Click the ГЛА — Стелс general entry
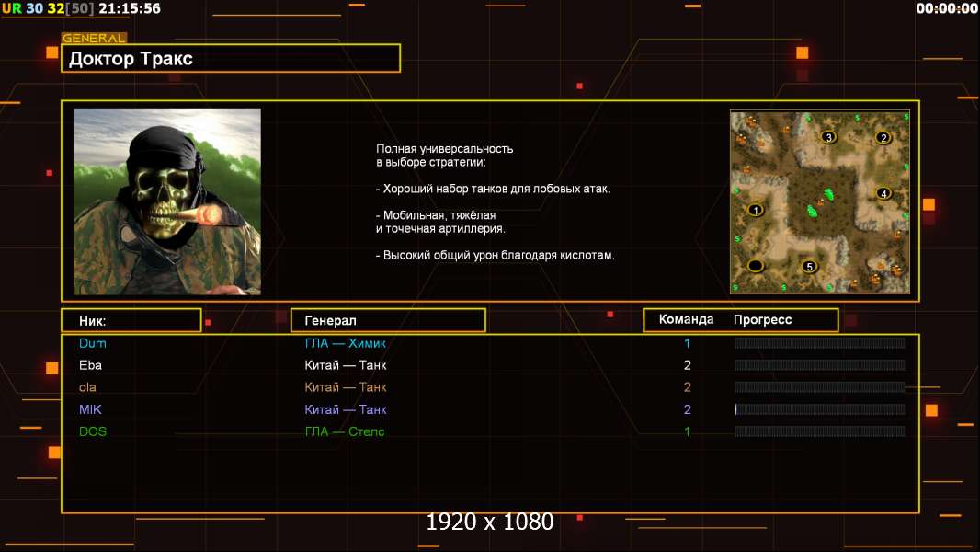Image resolution: width=980 pixels, height=552 pixels. tap(345, 431)
